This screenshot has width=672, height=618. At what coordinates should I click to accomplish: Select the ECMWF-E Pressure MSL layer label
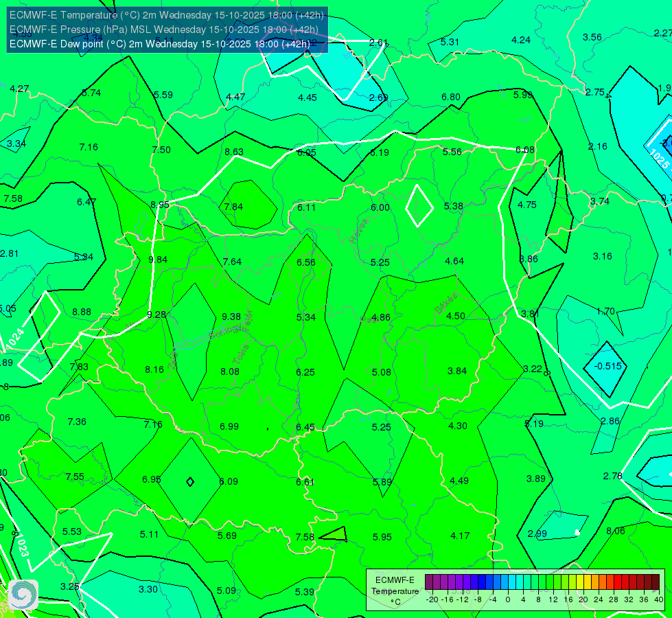(164, 30)
